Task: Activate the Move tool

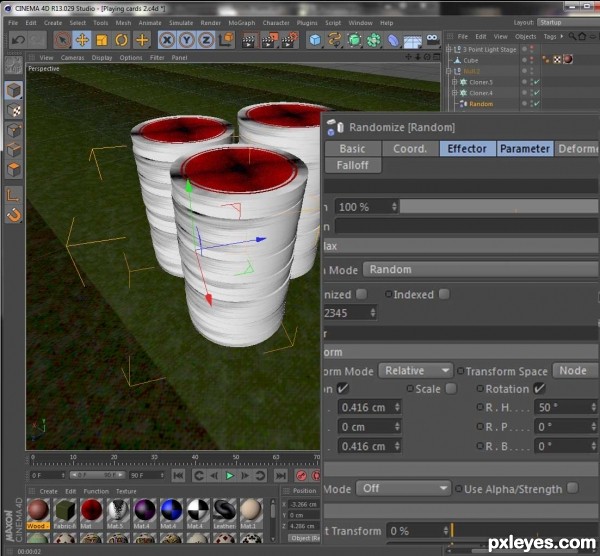Action: pos(82,40)
